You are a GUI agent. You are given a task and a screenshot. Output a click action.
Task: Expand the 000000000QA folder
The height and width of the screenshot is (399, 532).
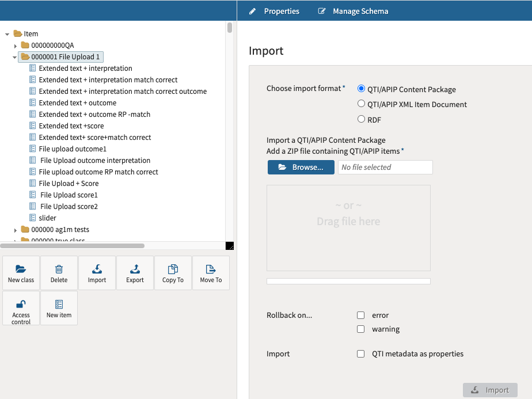(x=14, y=45)
